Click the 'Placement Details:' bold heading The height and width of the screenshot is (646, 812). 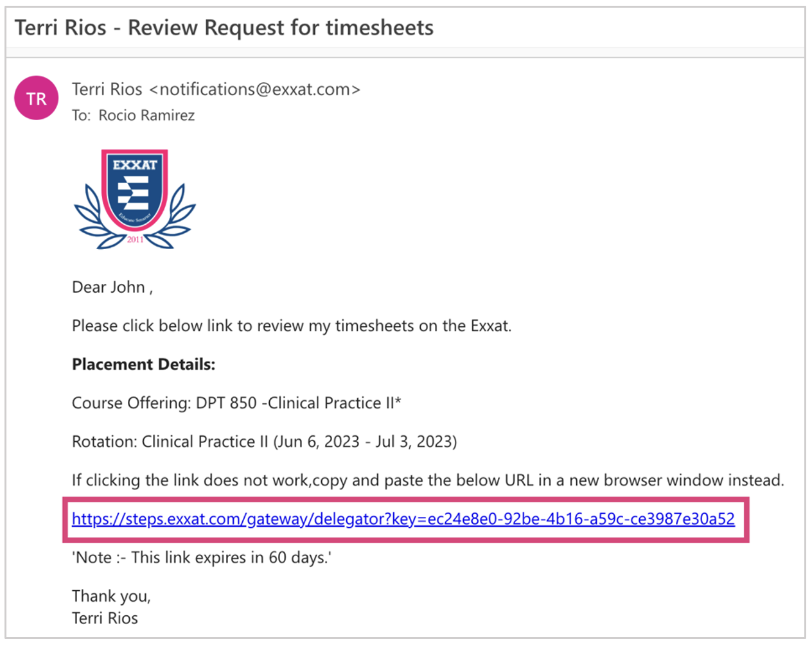143,365
